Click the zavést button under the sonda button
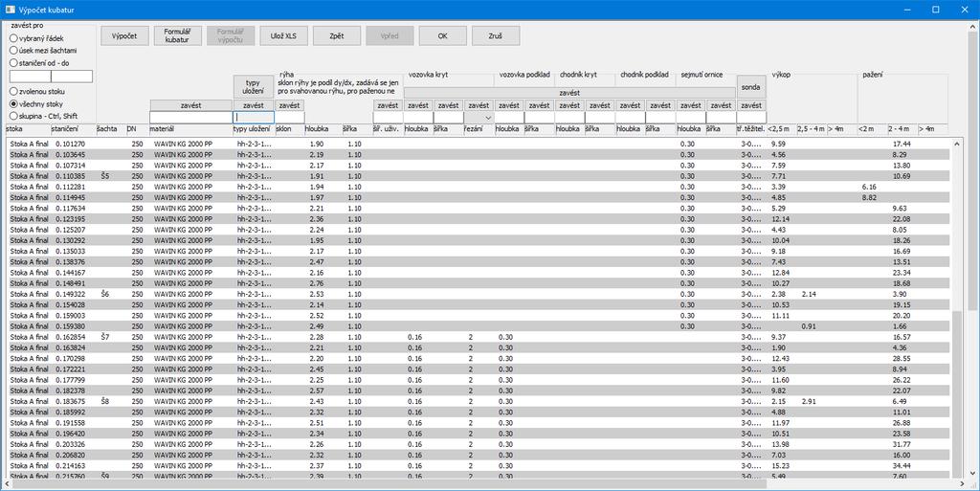This screenshot has height=491, width=980. 751,105
